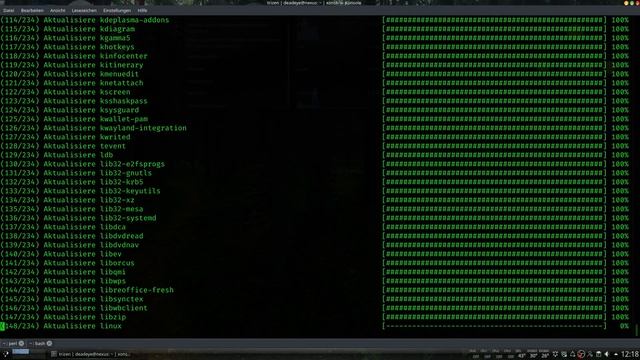640x360 pixels.
Task: Click the 'lib32-e2fsprogs' package name
Action: (132, 164)
